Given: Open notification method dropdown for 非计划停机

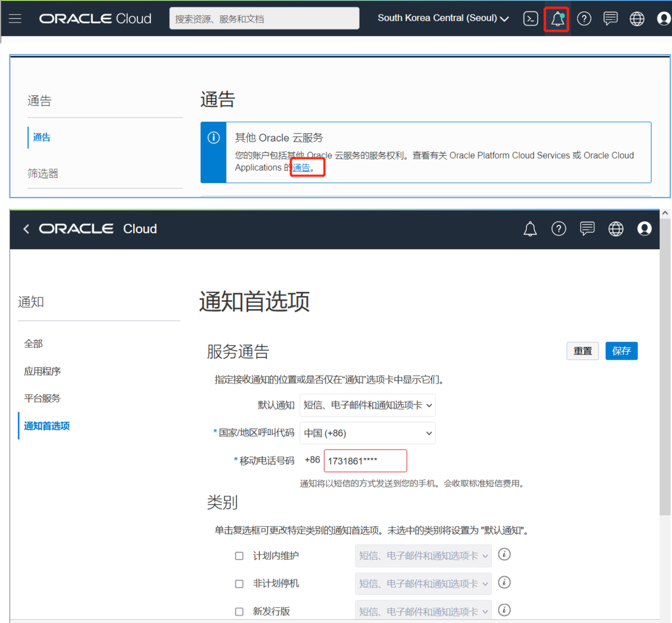Looking at the screenshot, I should coord(423,584).
